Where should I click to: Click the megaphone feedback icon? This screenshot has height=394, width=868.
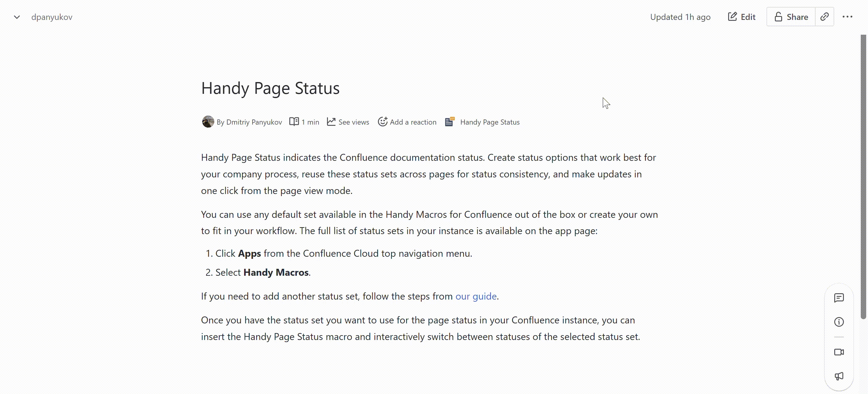coord(839,376)
